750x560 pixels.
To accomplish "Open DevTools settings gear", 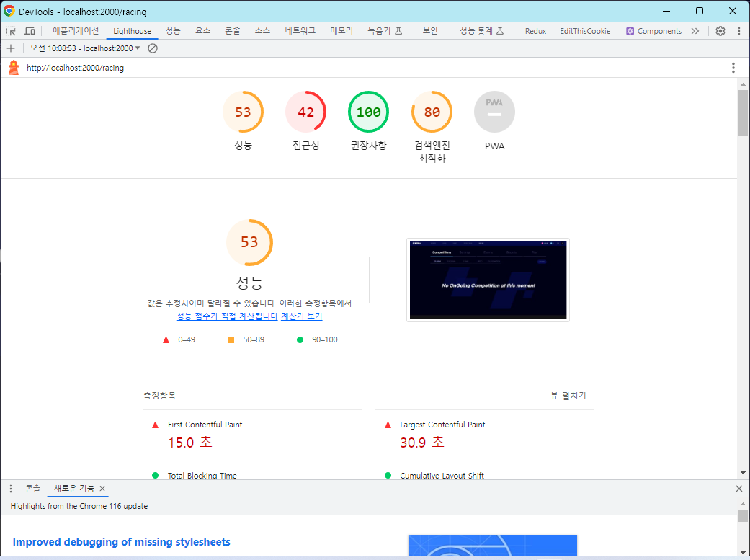I will (x=720, y=31).
